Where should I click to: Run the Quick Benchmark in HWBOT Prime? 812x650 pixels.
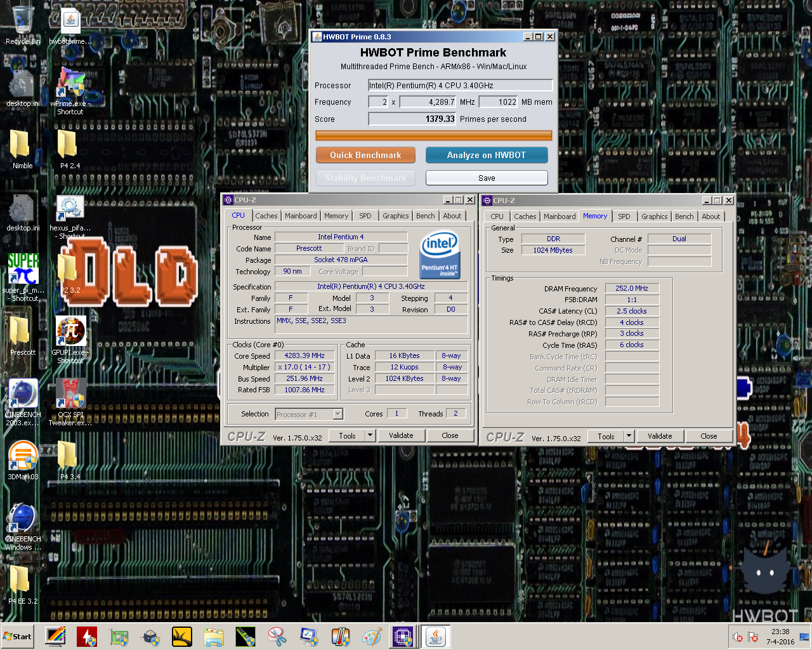pyautogui.click(x=365, y=155)
